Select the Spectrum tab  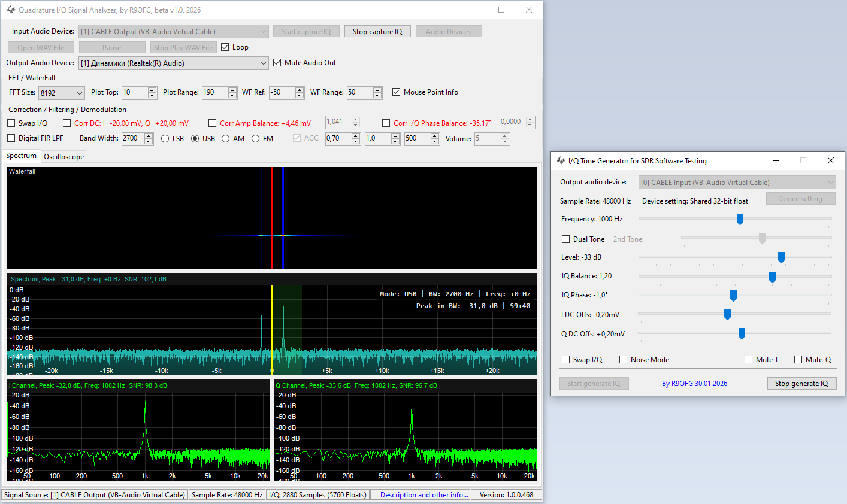(21, 156)
